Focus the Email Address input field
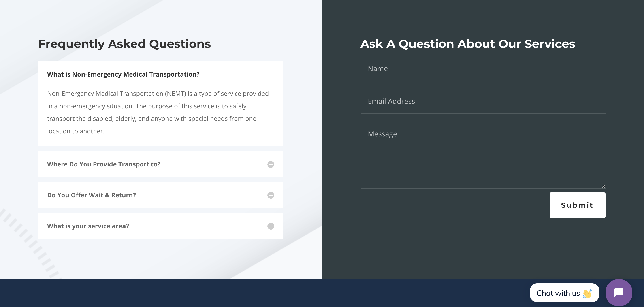This screenshot has height=307, width=644. [x=483, y=102]
